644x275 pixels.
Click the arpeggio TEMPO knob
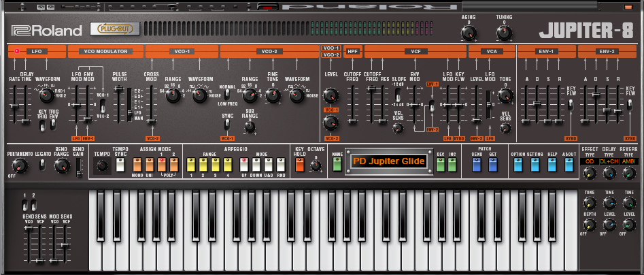102,166
